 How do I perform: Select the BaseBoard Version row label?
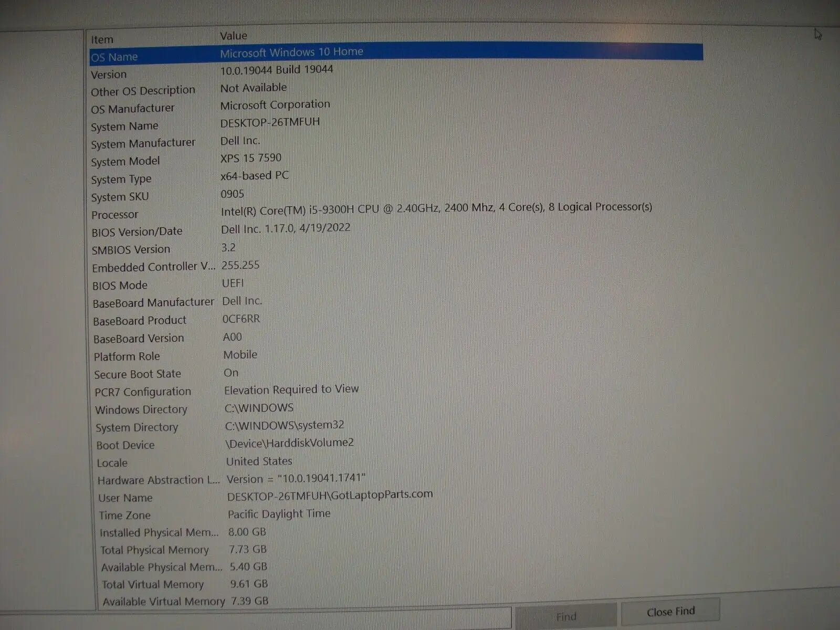coord(139,339)
